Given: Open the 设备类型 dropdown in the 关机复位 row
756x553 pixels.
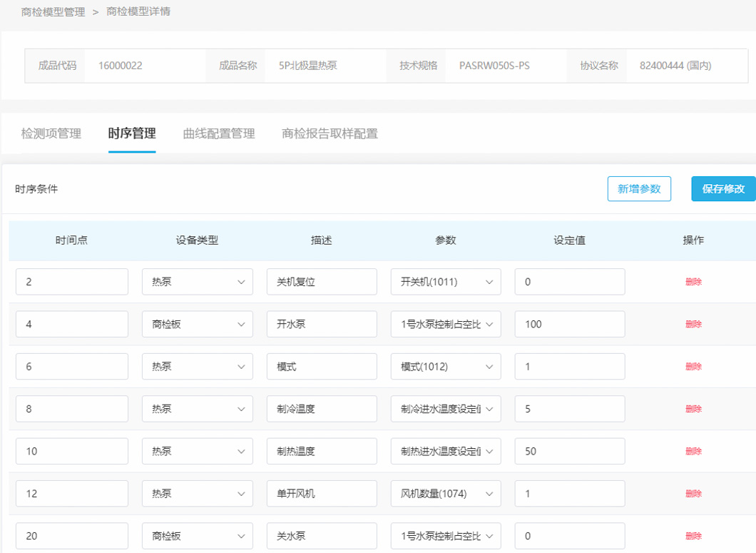Looking at the screenshot, I should (197, 281).
